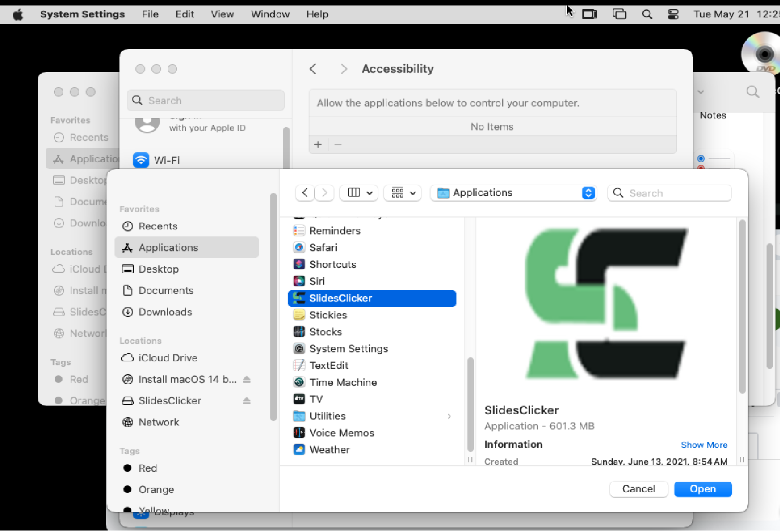This screenshot has height=532, width=780.
Task: Open the Window menu
Action: click(270, 14)
